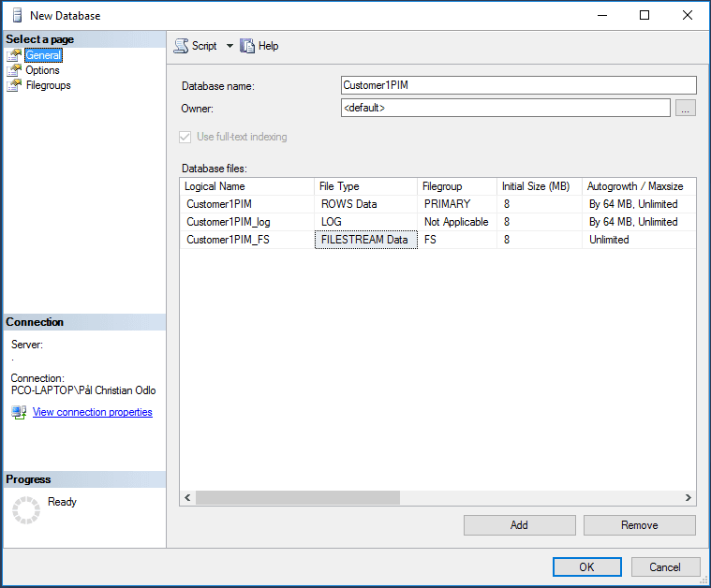Confirm with the OK button

[586, 567]
